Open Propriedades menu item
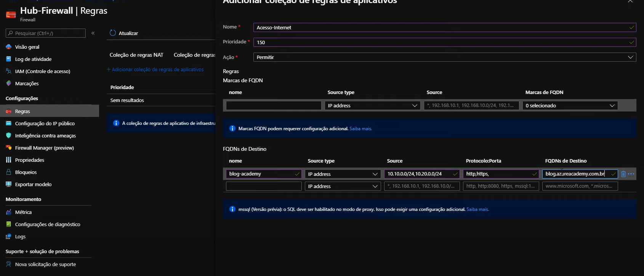 (x=30, y=160)
